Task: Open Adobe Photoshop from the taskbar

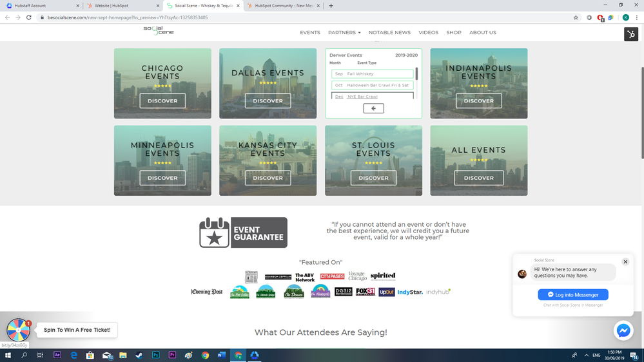Action: [x=155, y=355]
